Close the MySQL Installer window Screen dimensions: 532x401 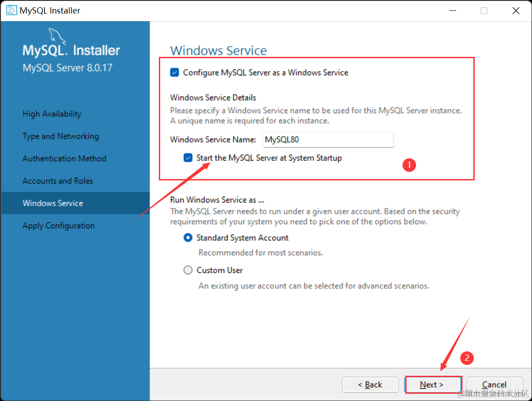(516, 10)
